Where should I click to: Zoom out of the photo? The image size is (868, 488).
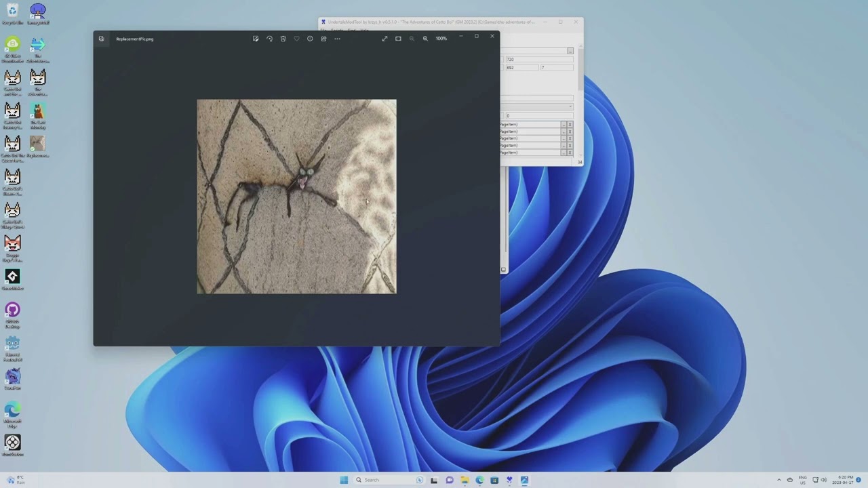[412, 39]
